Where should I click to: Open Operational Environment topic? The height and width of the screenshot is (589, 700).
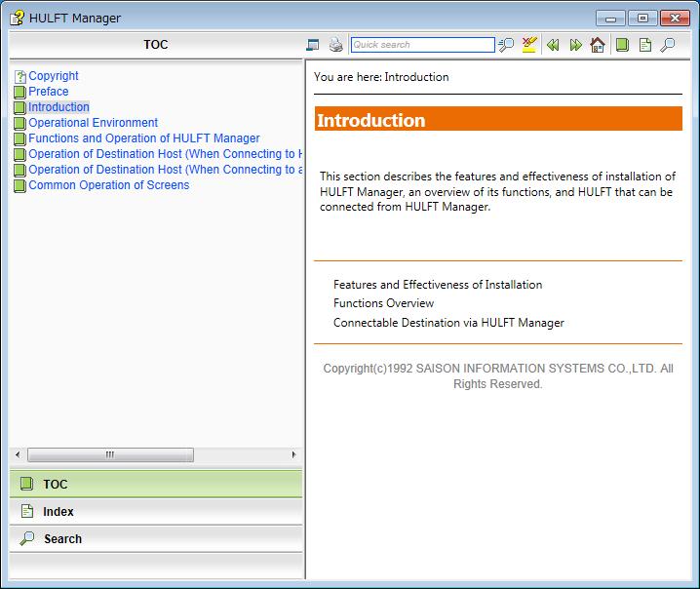point(94,123)
